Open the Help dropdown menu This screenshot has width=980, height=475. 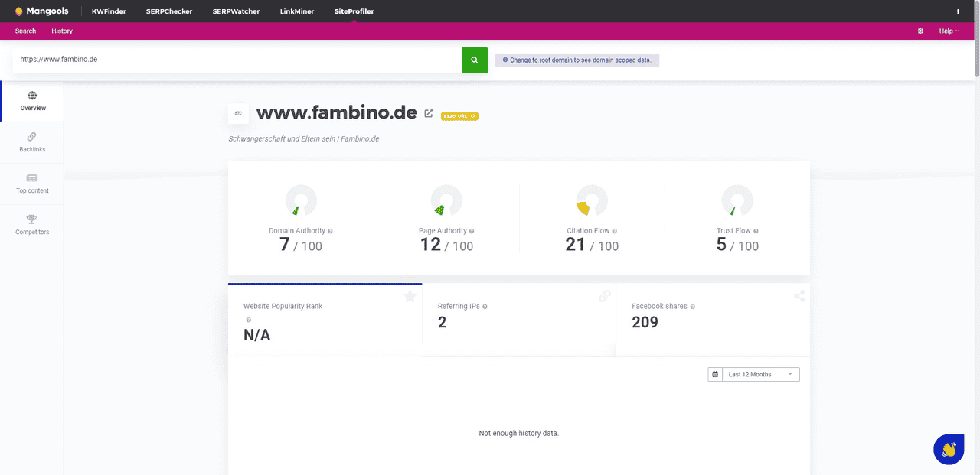(x=949, y=31)
